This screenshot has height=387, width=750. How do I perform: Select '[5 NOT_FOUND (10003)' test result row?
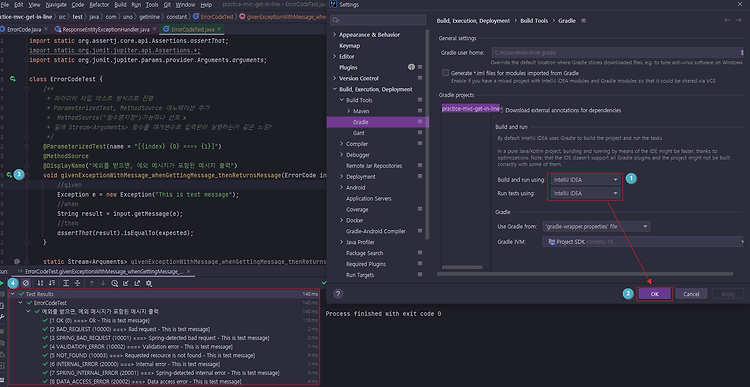coord(152,355)
